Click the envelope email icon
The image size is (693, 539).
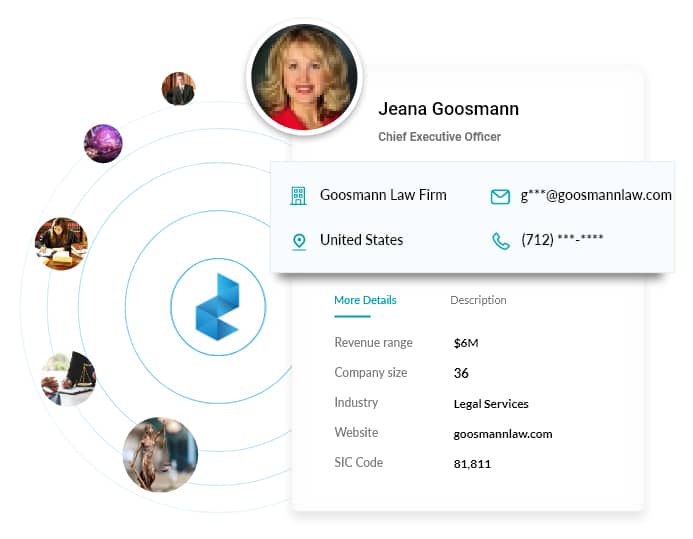pyautogui.click(x=500, y=197)
